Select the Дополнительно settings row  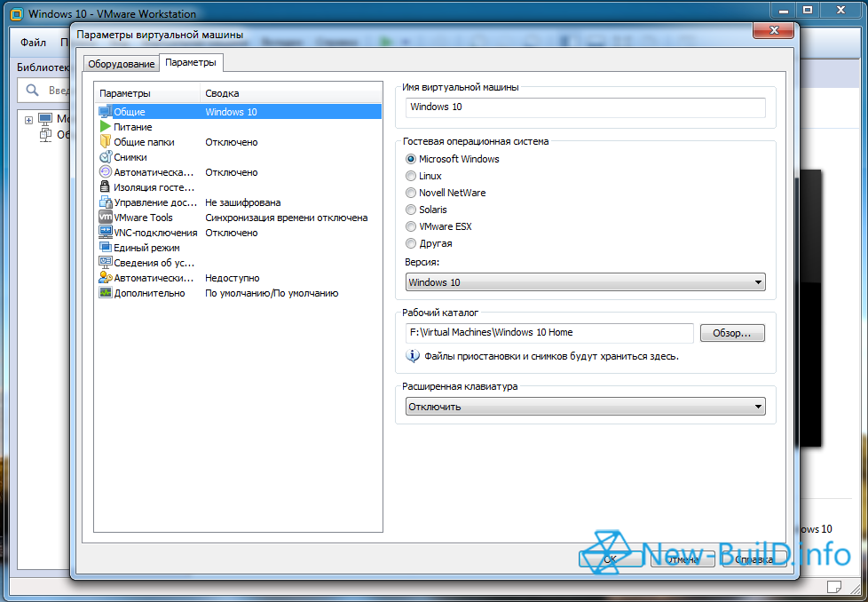[239, 293]
